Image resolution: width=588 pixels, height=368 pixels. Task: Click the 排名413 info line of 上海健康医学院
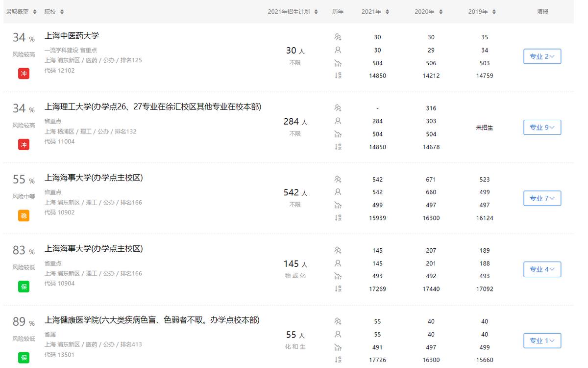(93, 344)
